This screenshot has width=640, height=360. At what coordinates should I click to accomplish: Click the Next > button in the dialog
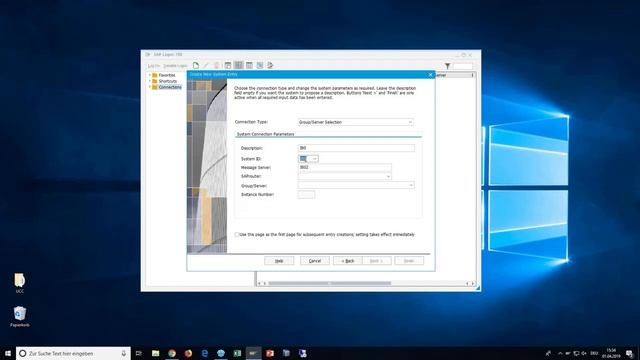[377, 260]
